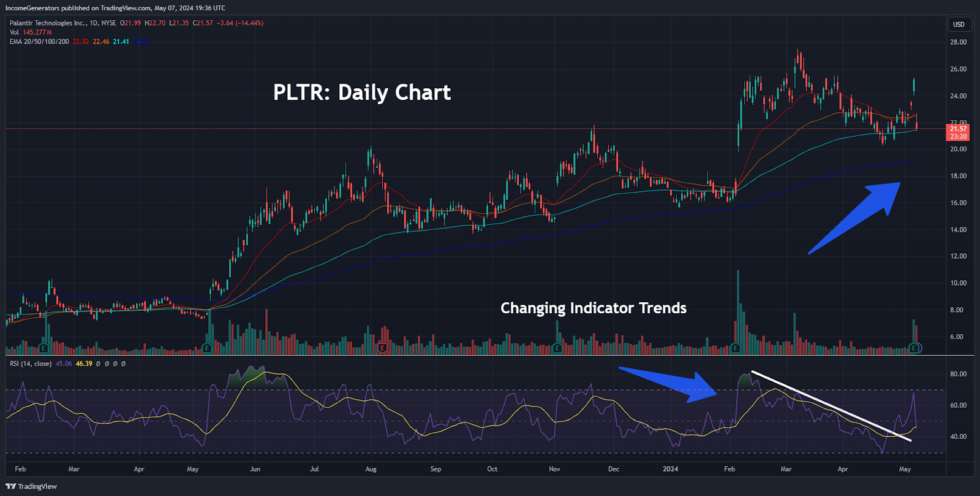
Task: Click the high price H22.70
Action: coord(155,23)
